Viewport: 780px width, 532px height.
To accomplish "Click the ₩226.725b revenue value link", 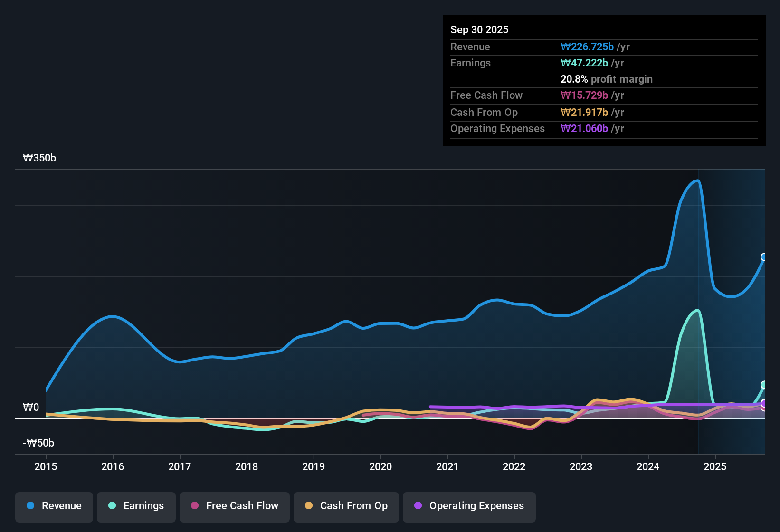I will 588,47.
